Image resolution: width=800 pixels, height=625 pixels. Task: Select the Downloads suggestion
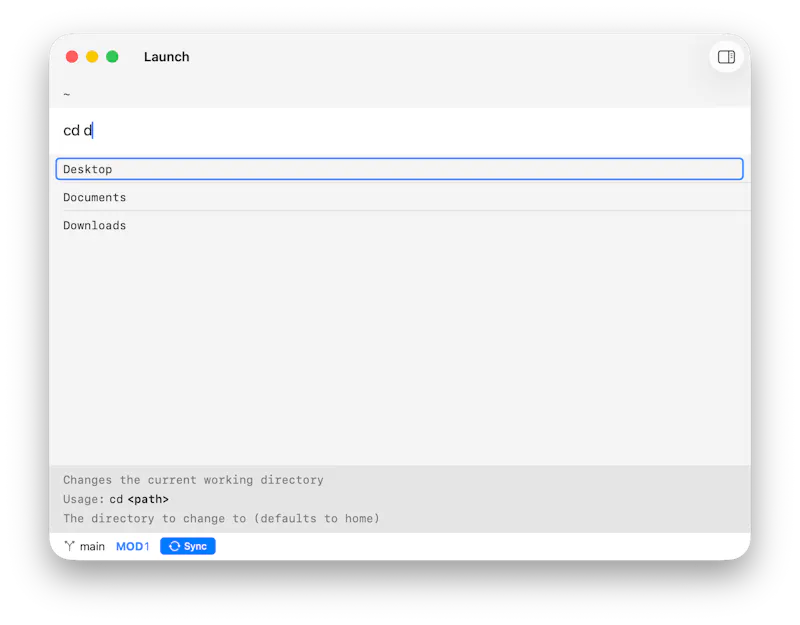[399, 225]
